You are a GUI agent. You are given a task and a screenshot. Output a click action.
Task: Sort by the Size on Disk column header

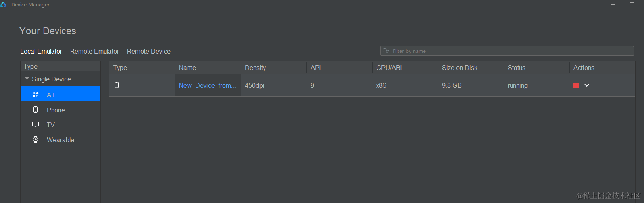(x=471, y=68)
